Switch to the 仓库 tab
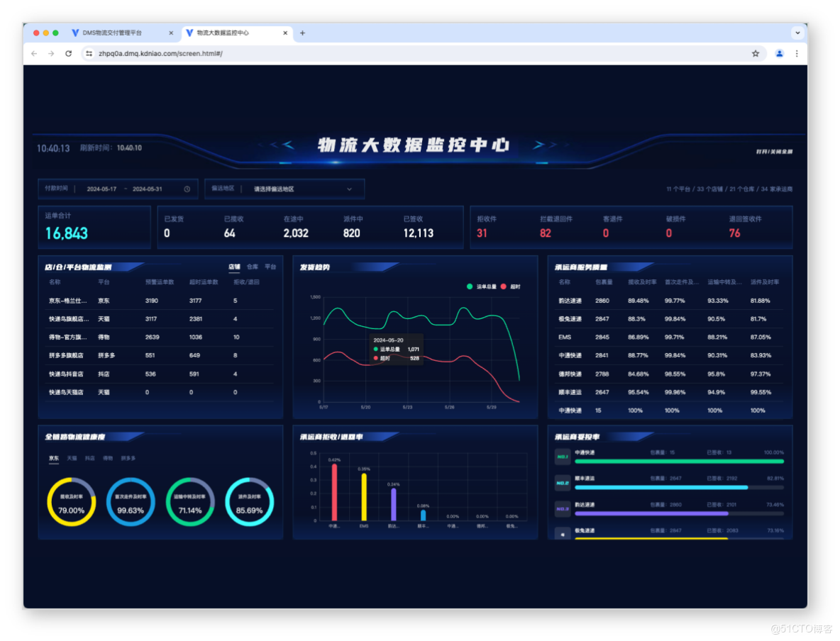This screenshot has width=840, height=641. click(x=253, y=267)
